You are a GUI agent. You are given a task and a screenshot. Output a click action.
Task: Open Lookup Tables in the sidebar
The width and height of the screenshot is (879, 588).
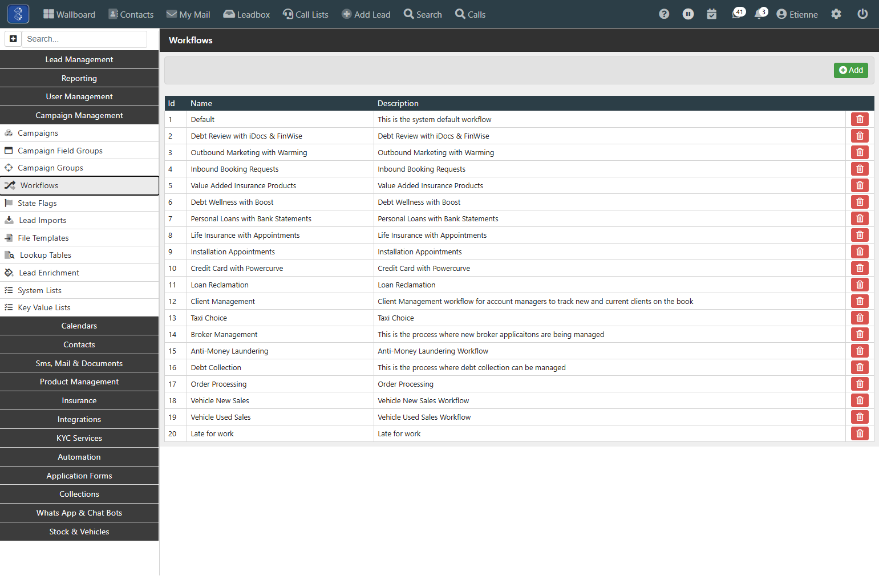click(x=79, y=255)
